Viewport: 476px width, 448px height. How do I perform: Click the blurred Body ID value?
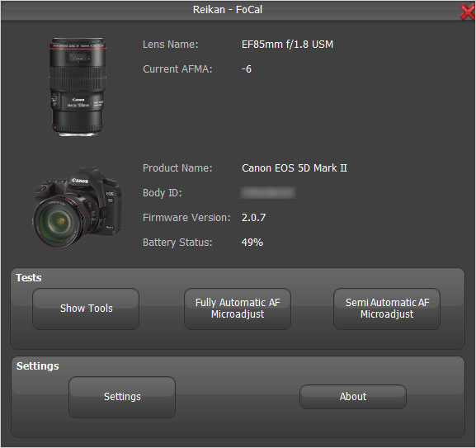(268, 193)
